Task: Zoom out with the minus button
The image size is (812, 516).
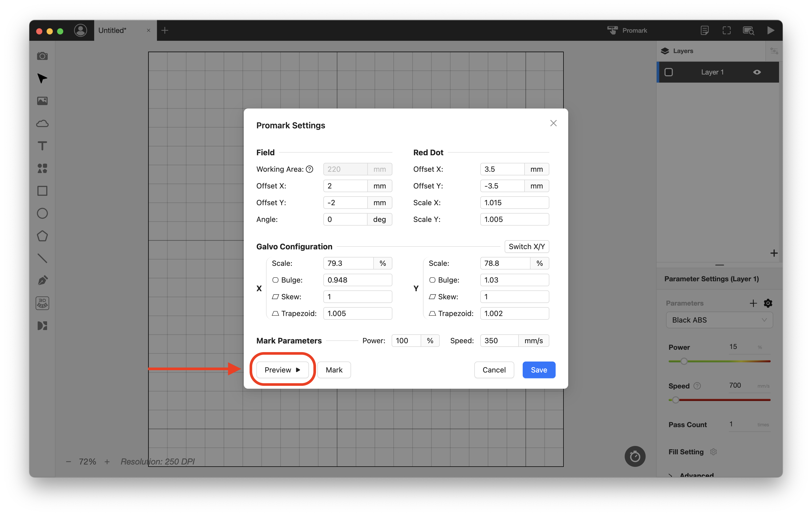Action: [69, 461]
